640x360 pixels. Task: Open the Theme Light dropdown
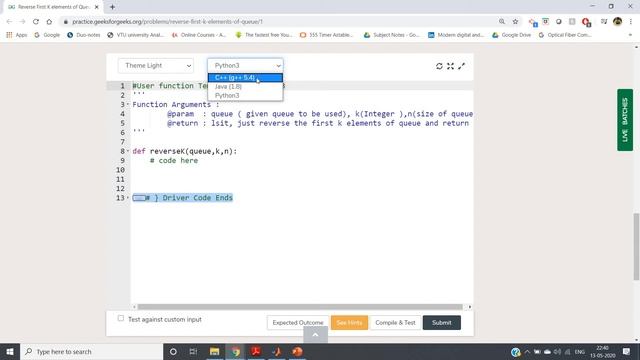(156, 66)
